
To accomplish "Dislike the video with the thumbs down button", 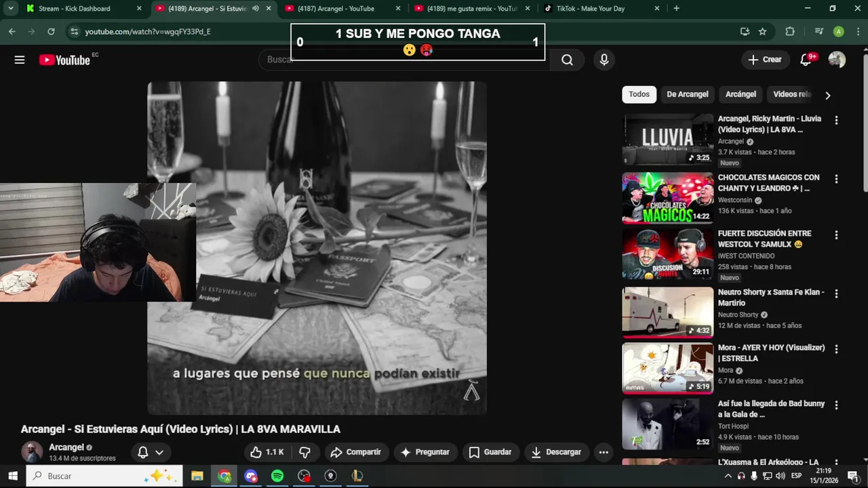I will [x=305, y=452].
